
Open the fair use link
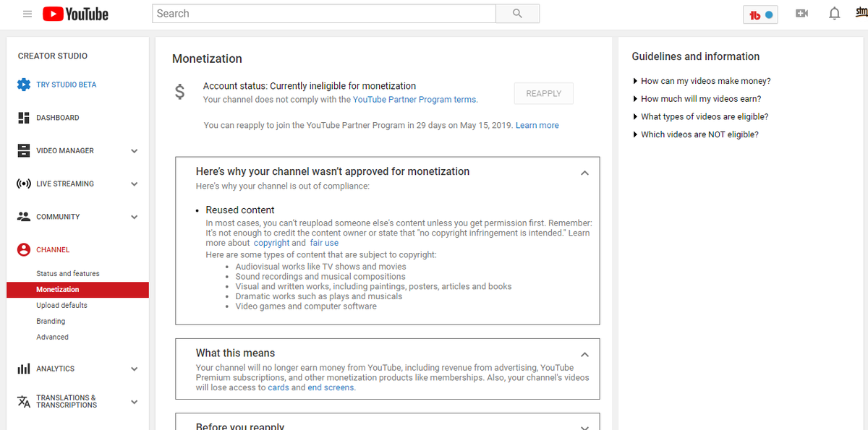tap(325, 244)
